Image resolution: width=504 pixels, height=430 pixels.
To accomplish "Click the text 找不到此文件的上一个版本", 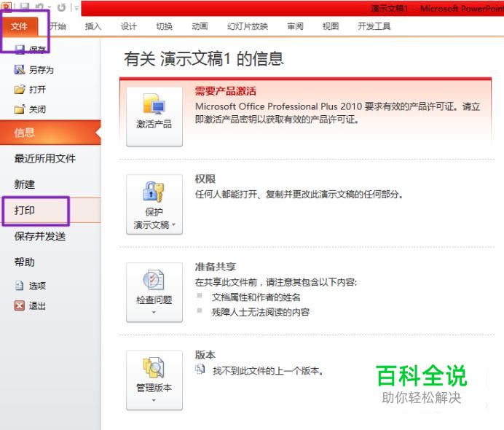I will point(268,371).
